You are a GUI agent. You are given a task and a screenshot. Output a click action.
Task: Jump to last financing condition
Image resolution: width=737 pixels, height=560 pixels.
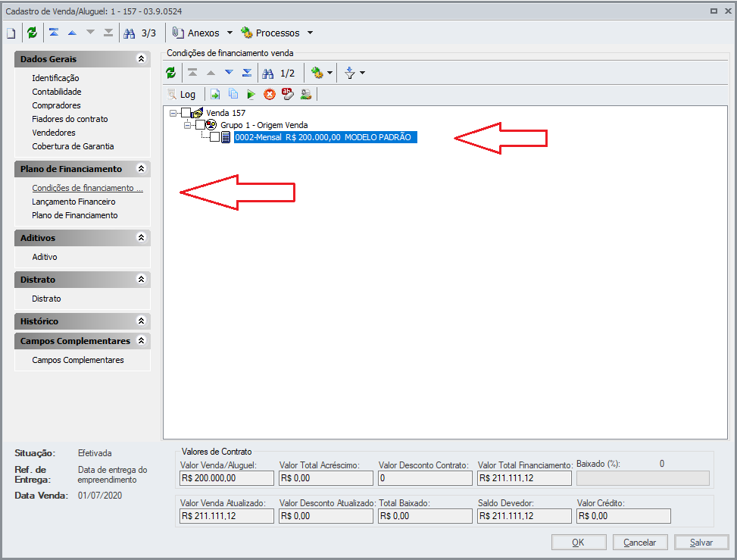(x=247, y=73)
